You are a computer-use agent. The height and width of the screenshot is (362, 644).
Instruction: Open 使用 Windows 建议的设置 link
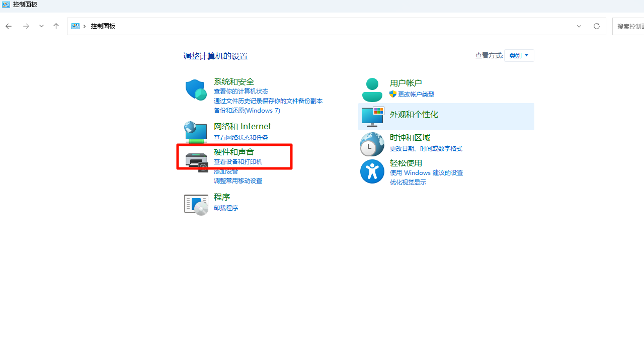[427, 173]
